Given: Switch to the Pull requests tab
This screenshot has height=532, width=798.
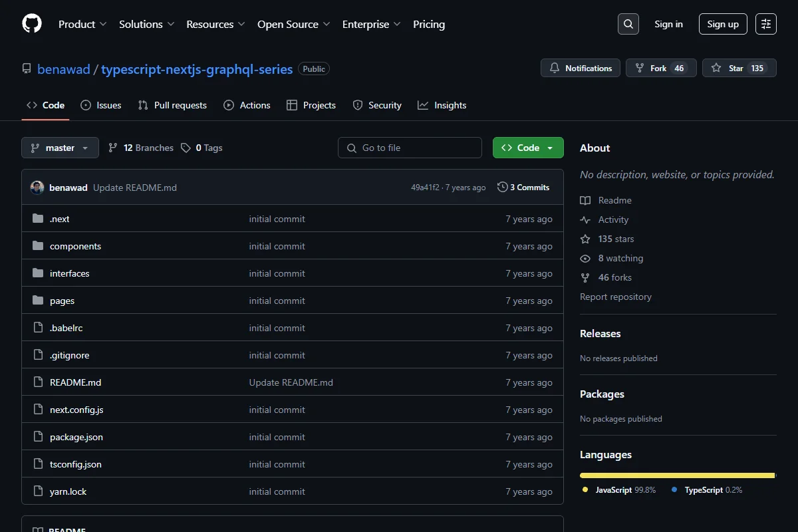Looking at the screenshot, I should click(172, 105).
